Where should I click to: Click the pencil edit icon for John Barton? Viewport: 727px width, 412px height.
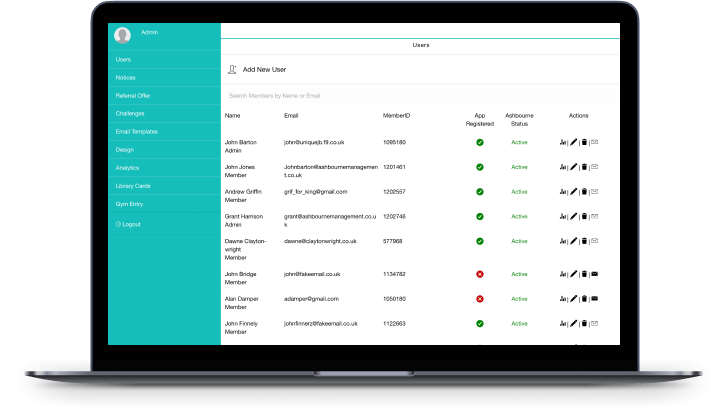coord(573,142)
